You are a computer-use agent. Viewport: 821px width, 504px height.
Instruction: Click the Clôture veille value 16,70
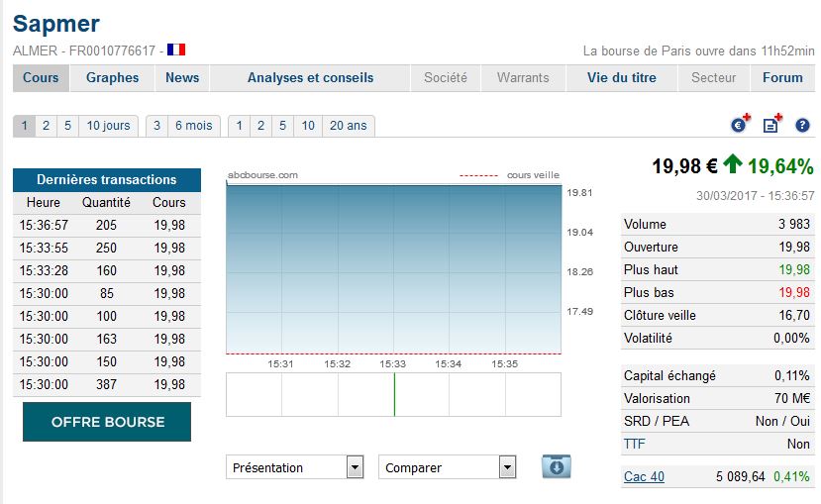794,316
